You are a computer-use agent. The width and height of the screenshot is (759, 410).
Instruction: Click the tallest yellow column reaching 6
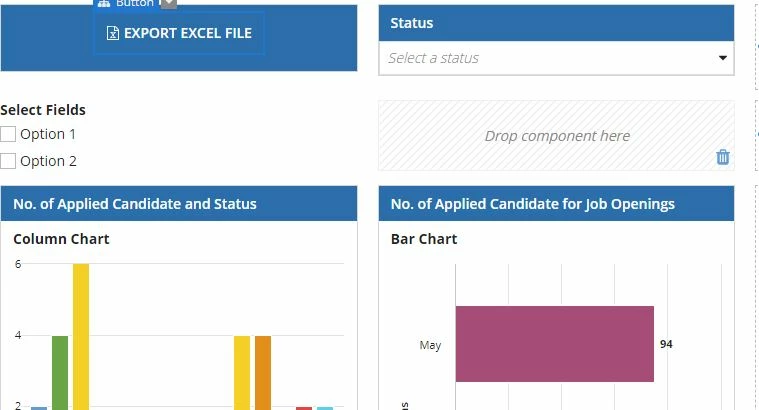[x=81, y=336]
